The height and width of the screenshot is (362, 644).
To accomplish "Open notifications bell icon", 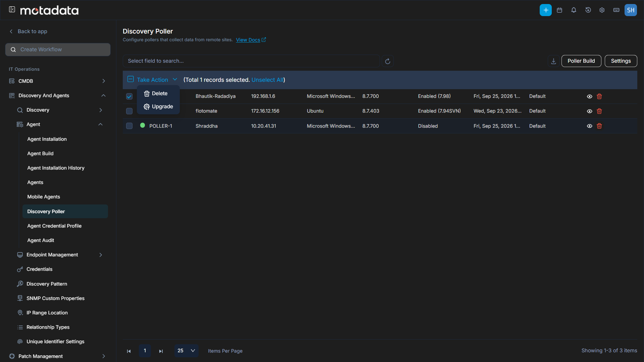I will click(x=574, y=10).
